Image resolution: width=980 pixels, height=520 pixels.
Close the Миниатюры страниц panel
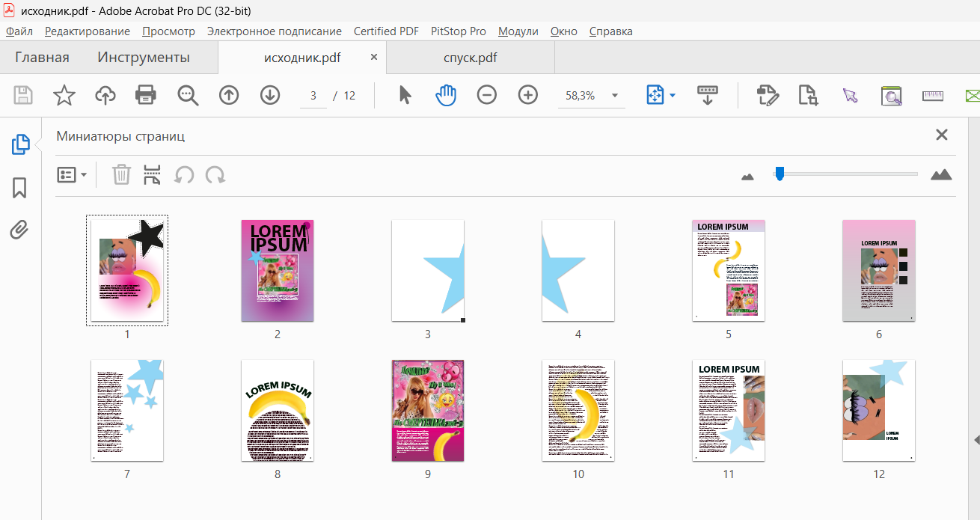tap(942, 135)
